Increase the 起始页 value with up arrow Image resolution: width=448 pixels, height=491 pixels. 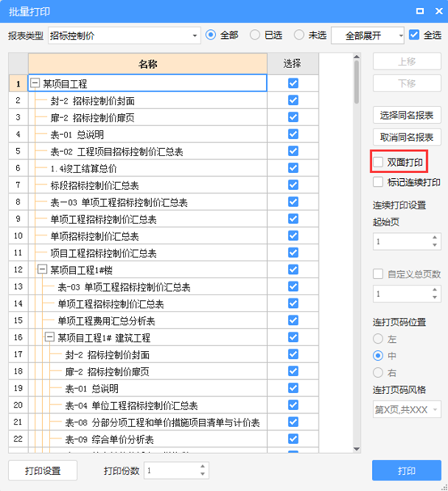point(434,238)
